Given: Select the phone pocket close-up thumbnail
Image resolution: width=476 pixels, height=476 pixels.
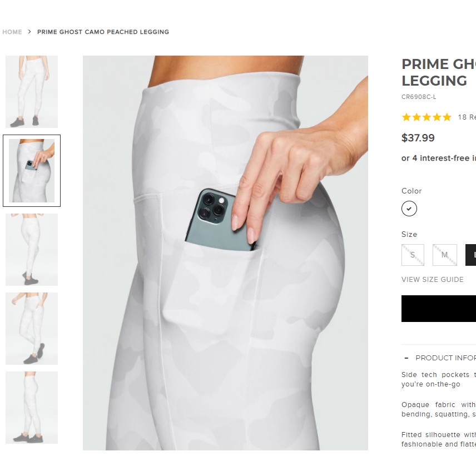Looking at the screenshot, I should (32, 171).
